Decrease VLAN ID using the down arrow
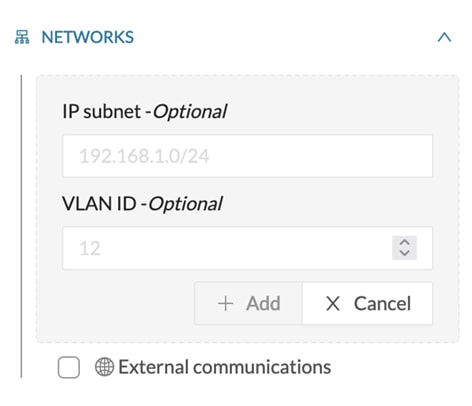472x406 pixels. 405,253
